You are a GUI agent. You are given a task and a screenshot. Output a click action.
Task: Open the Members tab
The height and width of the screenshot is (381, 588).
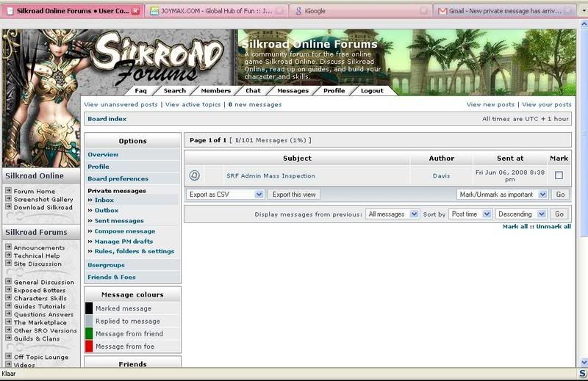215,90
